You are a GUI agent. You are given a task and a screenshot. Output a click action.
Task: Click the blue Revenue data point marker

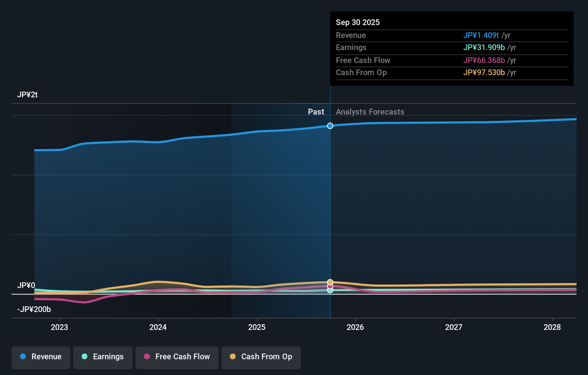point(330,126)
